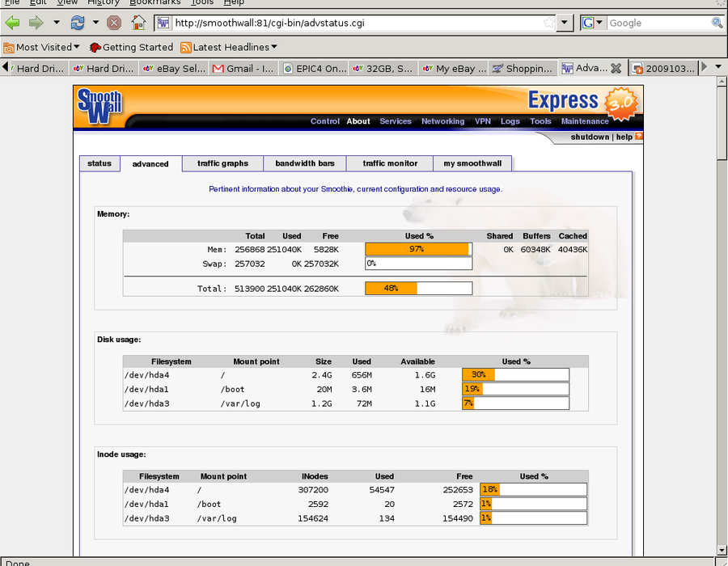The image size is (728, 566).
Task: Click the Google search input box
Action: click(x=659, y=23)
